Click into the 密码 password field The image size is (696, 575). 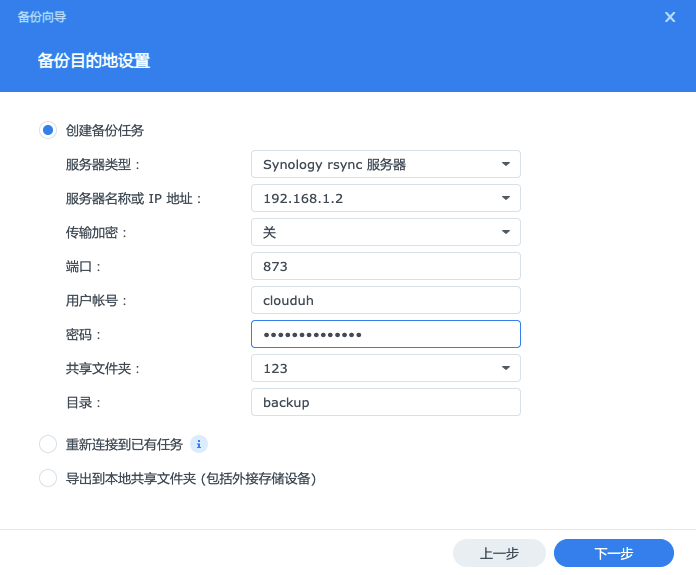[x=385, y=334]
